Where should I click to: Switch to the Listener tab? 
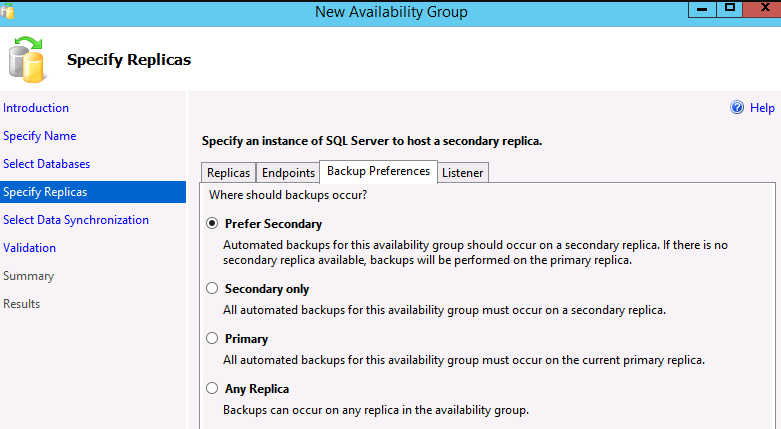click(462, 173)
